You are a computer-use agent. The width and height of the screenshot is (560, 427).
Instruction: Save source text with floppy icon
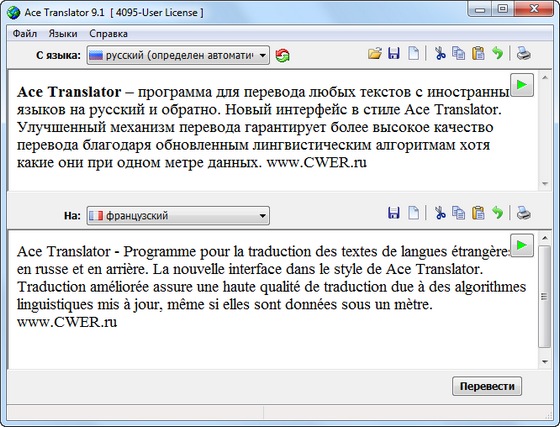pyautogui.click(x=394, y=54)
